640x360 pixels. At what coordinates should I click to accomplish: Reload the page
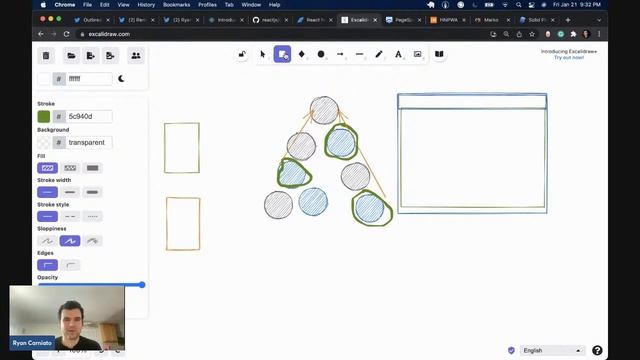67,34
